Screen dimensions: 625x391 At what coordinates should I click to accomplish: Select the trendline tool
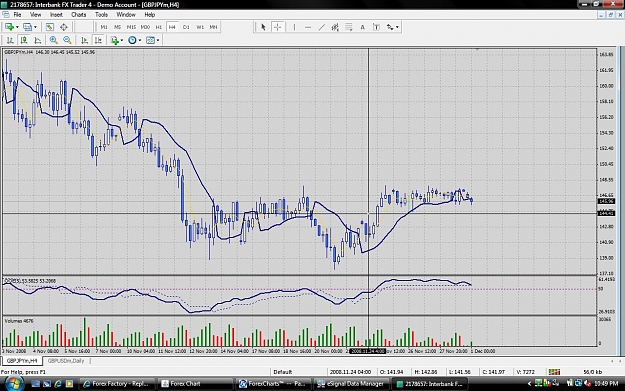click(322, 27)
